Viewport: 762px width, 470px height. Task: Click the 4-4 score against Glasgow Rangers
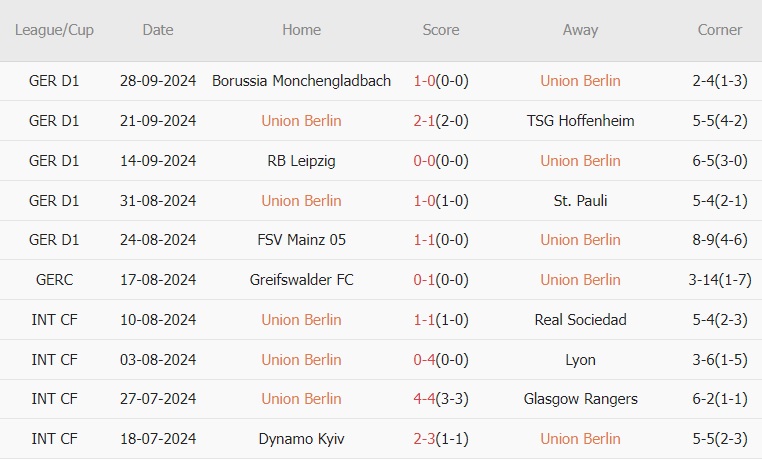click(424, 399)
